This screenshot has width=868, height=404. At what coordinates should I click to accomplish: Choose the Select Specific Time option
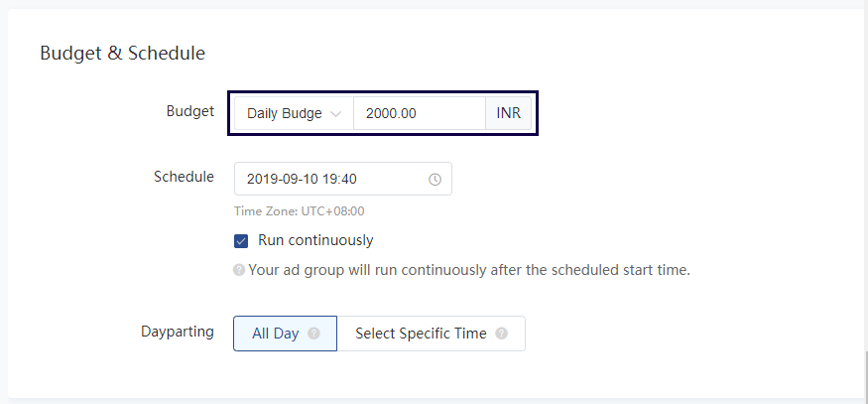coord(421,334)
